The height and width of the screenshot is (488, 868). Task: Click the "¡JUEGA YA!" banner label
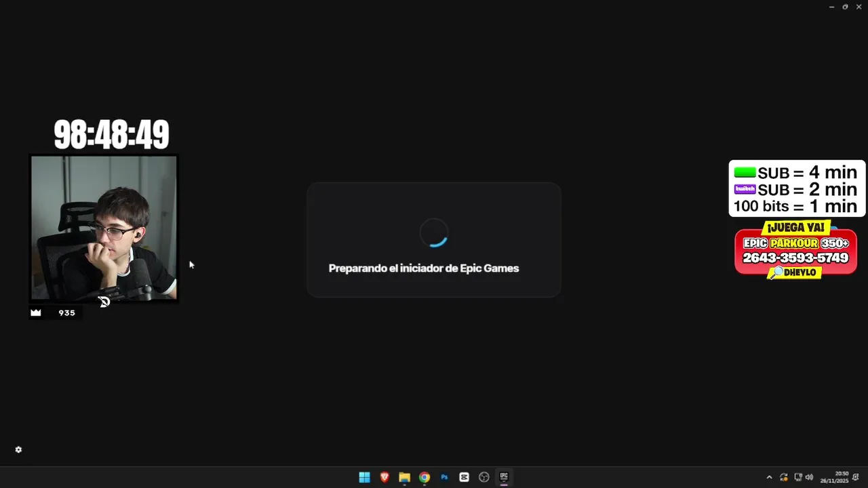[x=796, y=228]
